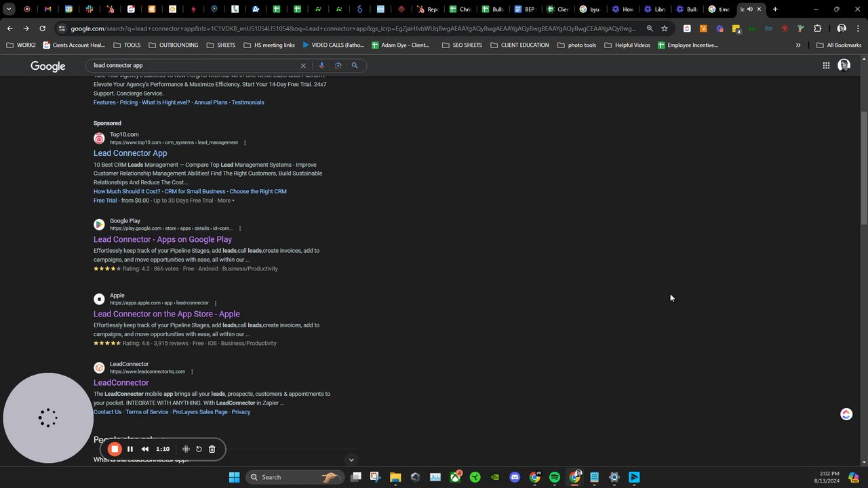Viewport: 868px width, 488px height.
Task: Open the Helpful Videos bookmark folder
Action: pos(627,45)
